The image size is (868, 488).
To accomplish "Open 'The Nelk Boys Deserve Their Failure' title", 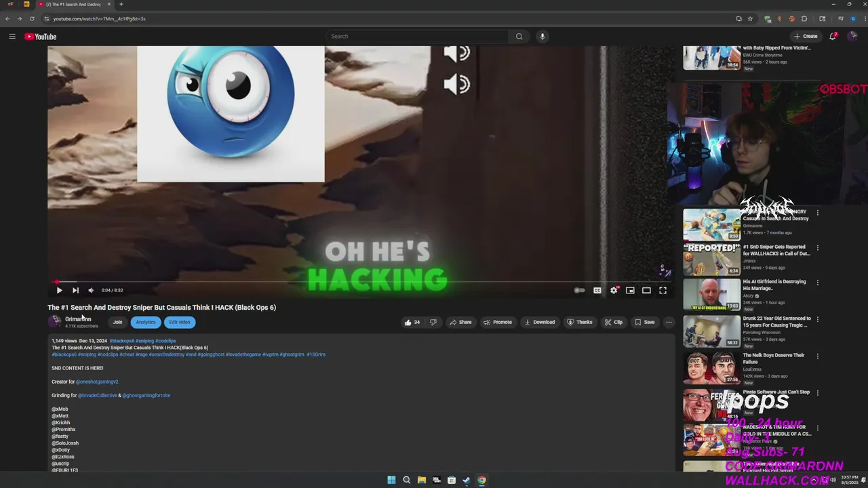I will 774,359.
